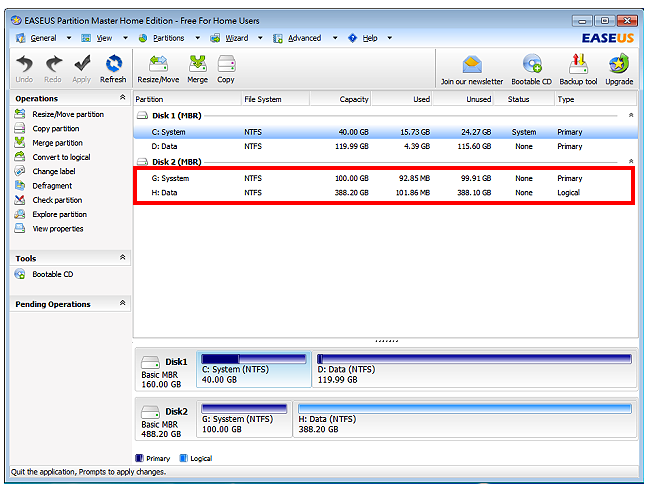Image resolution: width=650 pixels, height=490 pixels.
Task: Click Resize/Move partition in Operations panel
Action: [68, 114]
